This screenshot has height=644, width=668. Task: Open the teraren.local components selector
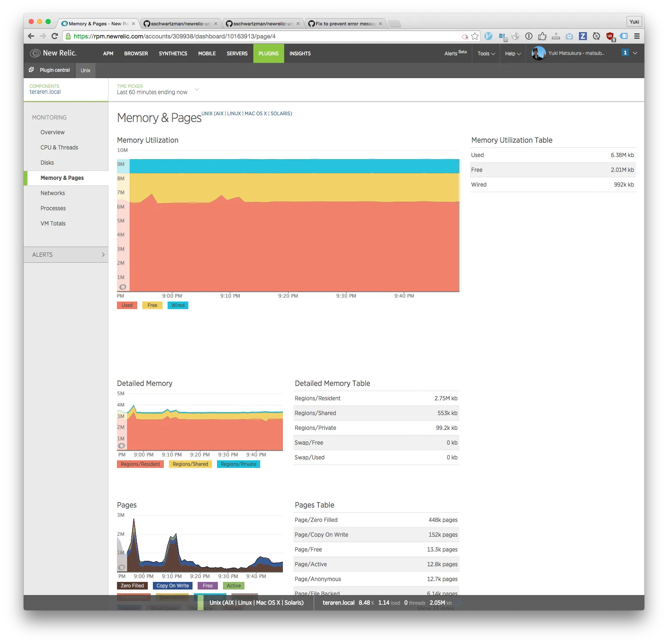click(45, 89)
